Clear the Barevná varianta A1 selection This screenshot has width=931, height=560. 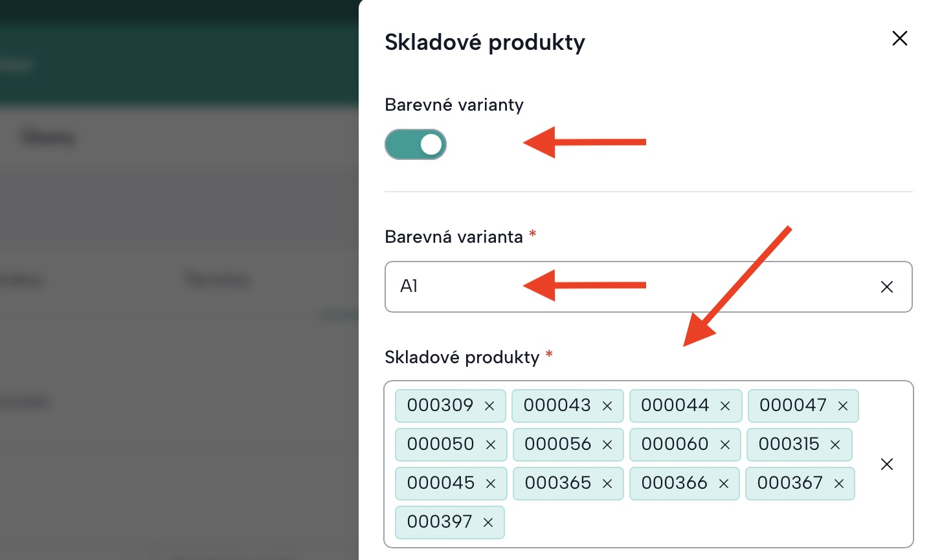coord(886,287)
